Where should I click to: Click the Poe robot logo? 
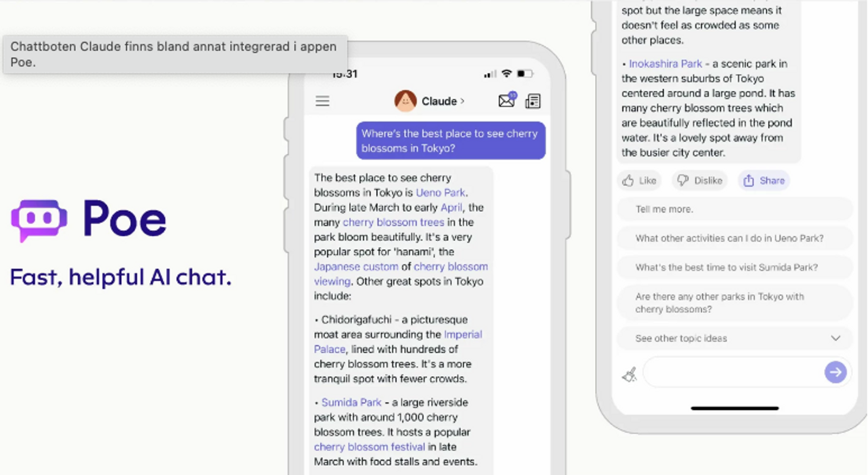pos(39,220)
